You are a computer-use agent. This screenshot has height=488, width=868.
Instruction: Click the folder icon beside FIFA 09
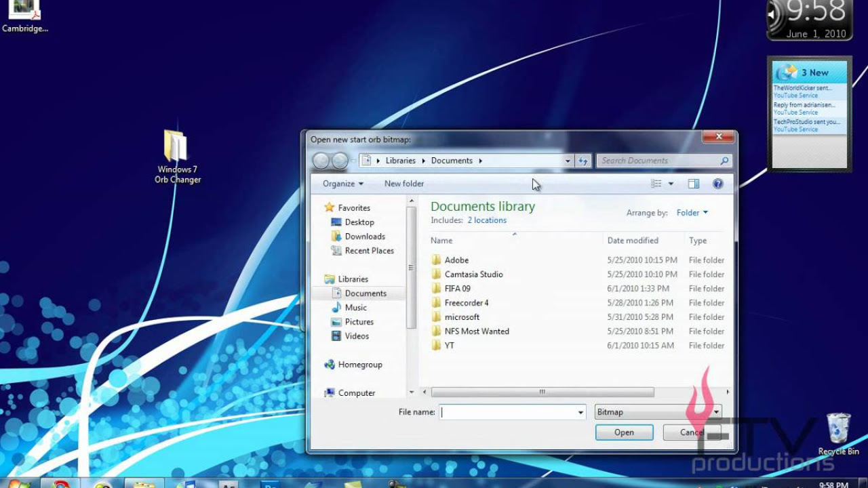437,289
